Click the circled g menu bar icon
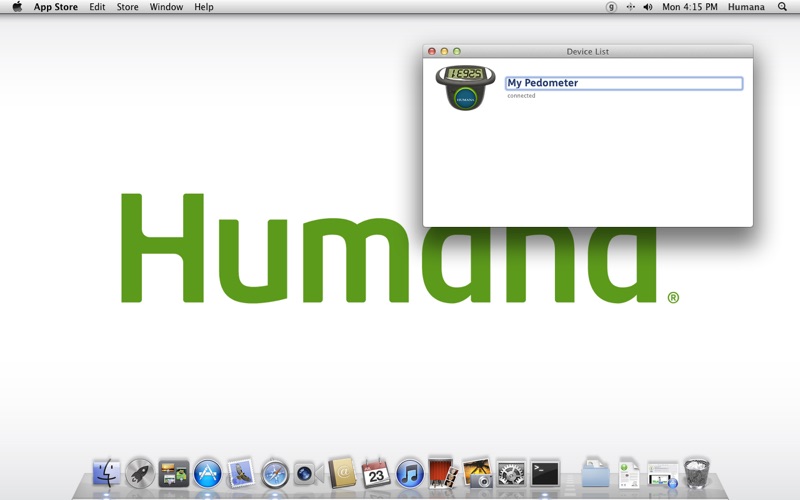The image size is (800, 500). (611, 7)
